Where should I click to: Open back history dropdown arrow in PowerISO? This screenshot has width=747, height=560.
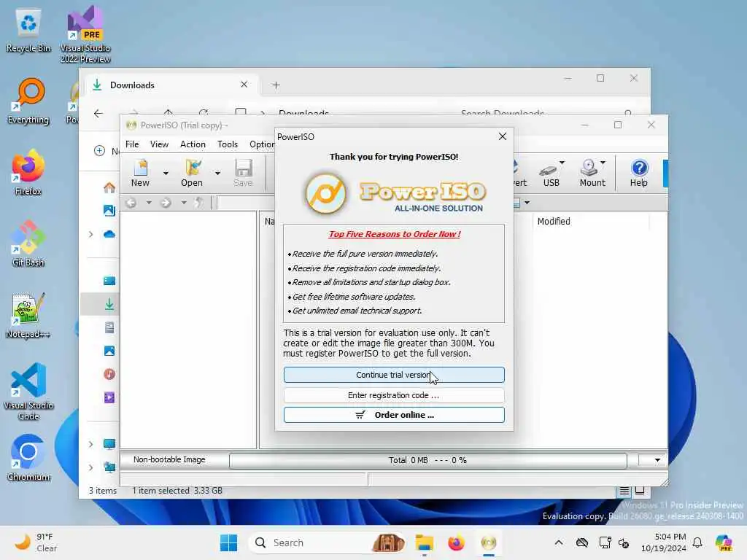tap(149, 203)
